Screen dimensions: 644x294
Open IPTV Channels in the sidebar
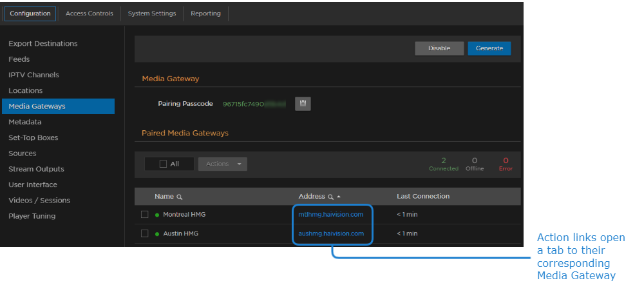pos(33,75)
